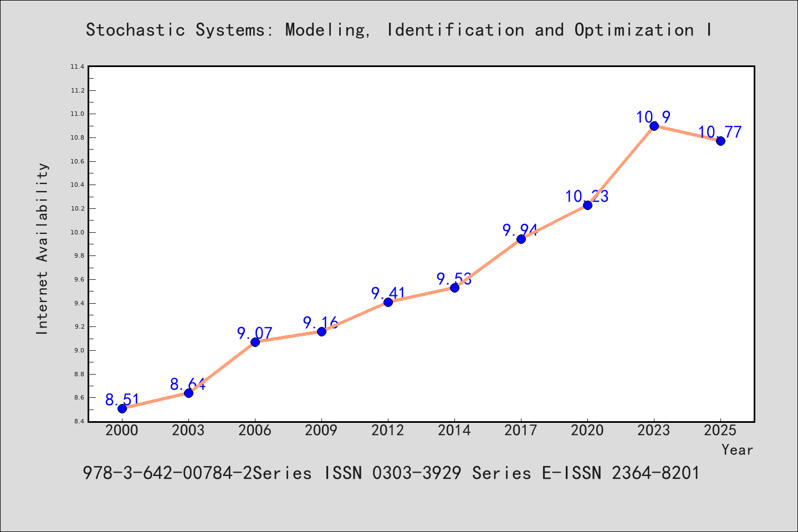Click the value label 9.41
Image resolution: width=798 pixels, height=532 pixels.
(388, 293)
